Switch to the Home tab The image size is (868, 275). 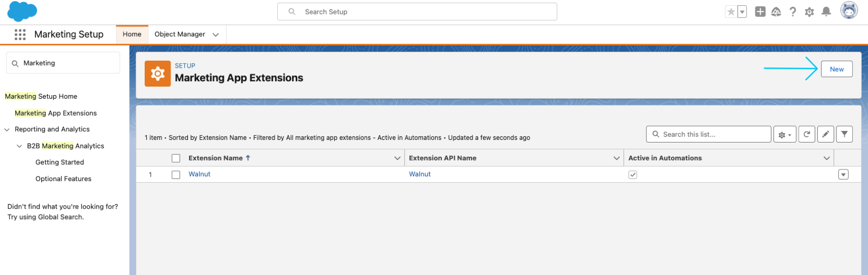pyautogui.click(x=132, y=34)
